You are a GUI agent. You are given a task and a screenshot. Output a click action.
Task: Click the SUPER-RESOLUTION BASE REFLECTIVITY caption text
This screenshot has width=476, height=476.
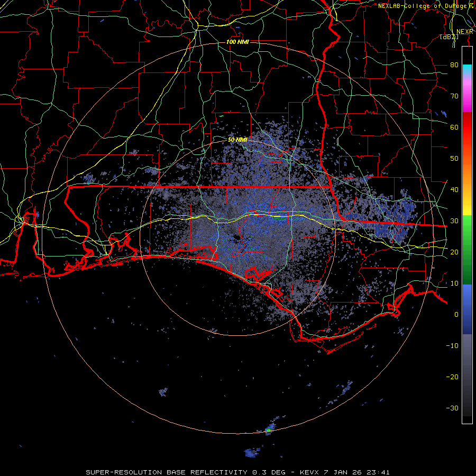(166, 472)
